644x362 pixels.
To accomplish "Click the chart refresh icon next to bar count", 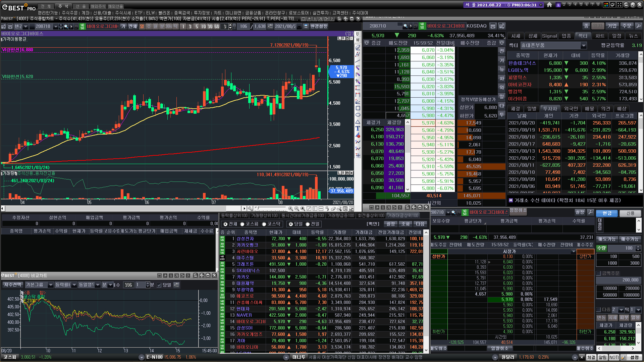I will pyautogui.click(x=270, y=26).
